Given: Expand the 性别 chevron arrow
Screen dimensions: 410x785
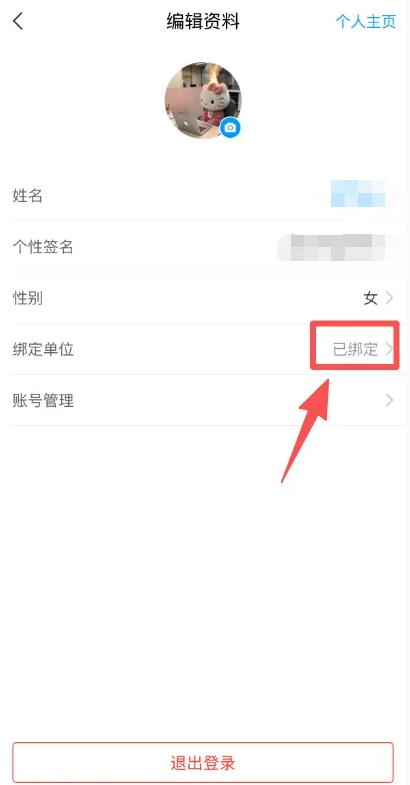Looking at the screenshot, I should pyautogui.click(x=389, y=298).
